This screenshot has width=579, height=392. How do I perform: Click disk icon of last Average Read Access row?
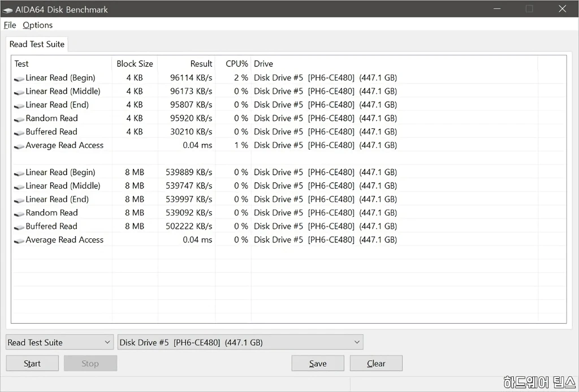pyautogui.click(x=19, y=241)
